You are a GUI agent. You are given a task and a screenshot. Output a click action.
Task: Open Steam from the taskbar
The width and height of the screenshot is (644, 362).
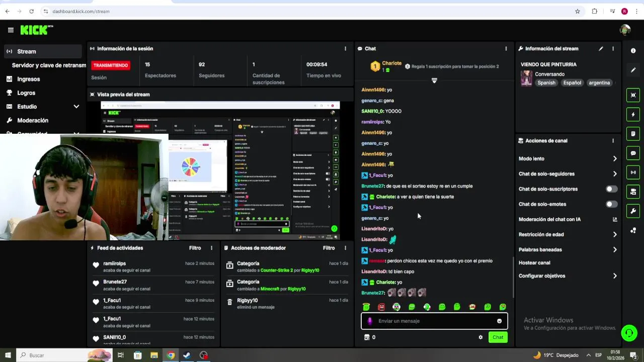(187, 355)
